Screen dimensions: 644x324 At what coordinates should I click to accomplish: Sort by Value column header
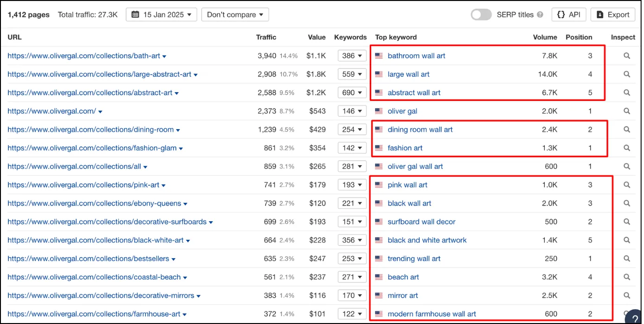pyautogui.click(x=317, y=37)
